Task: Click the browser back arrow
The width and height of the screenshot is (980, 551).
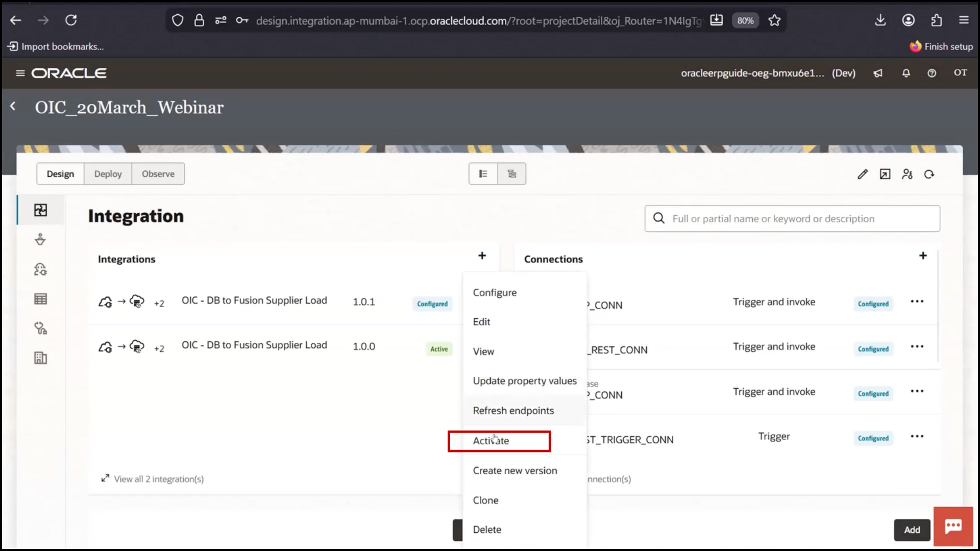Action: coord(16,20)
